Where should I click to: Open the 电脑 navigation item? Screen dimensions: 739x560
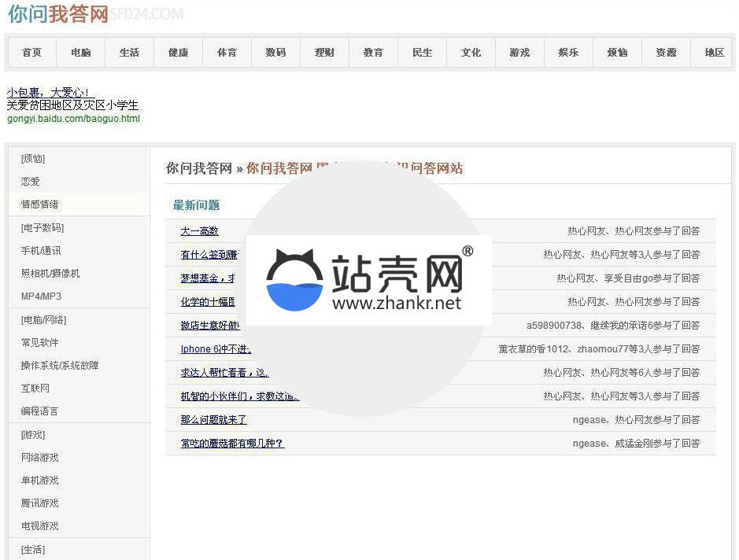point(80,52)
